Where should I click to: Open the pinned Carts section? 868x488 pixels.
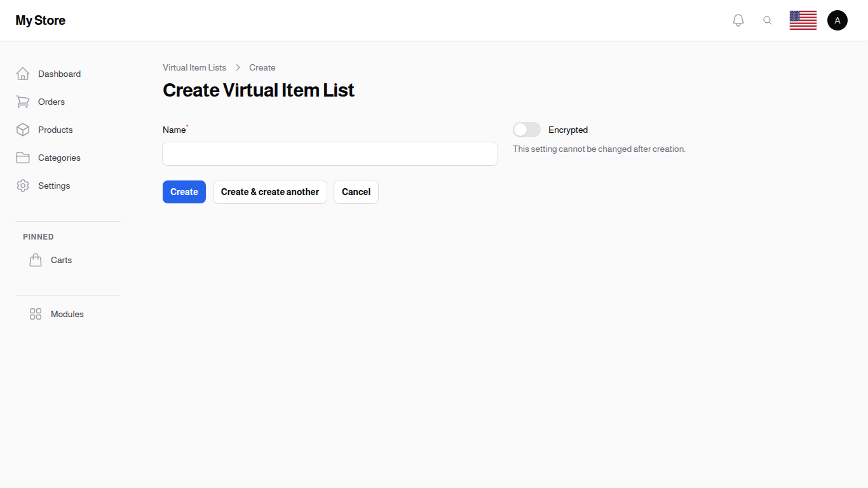tap(61, 260)
